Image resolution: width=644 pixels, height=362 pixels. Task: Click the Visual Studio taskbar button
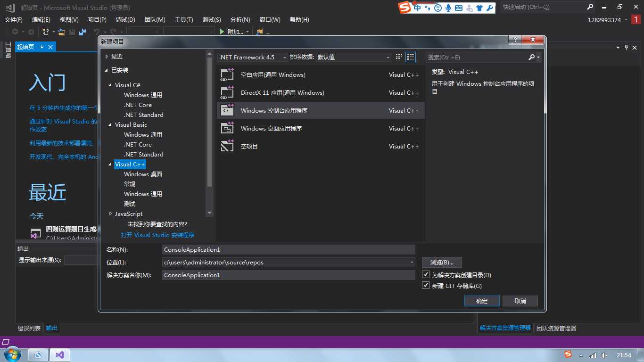pyautogui.click(x=60, y=355)
